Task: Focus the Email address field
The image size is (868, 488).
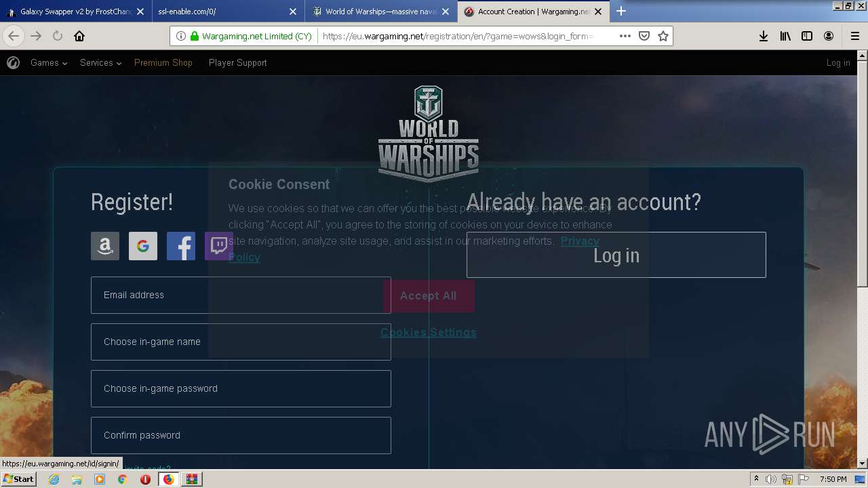Action: [x=241, y=295]
